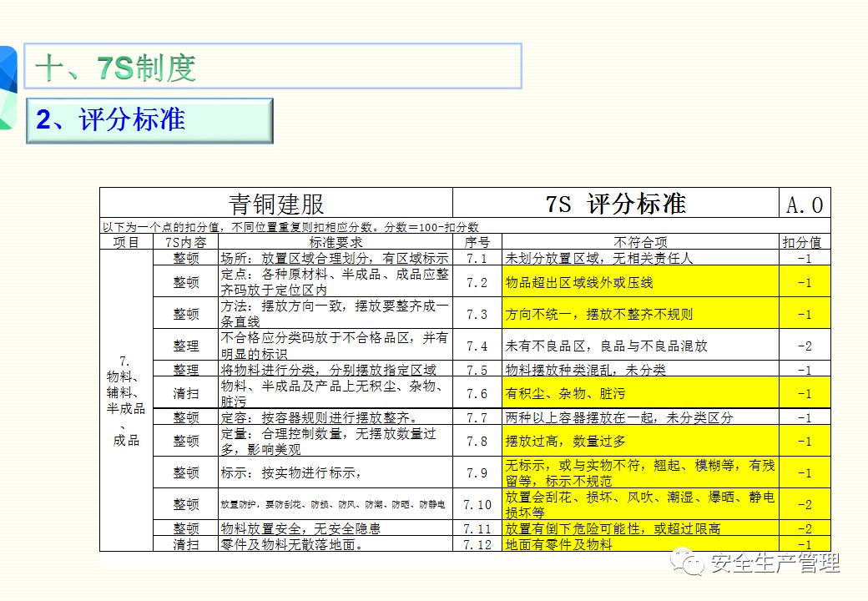Select the yellow cell '物品超出区域线外或压线'
The width and height of the screenshot is (868, 601).
(640, 281)
